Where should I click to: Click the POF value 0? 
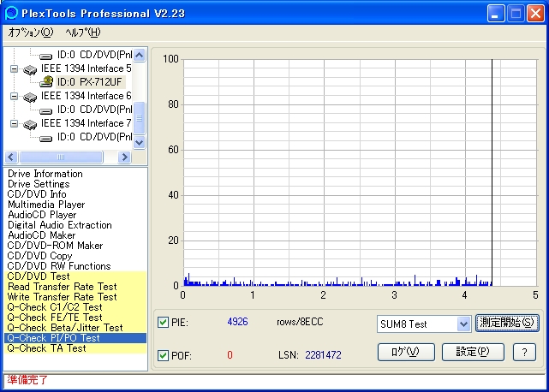pos(230,355)
